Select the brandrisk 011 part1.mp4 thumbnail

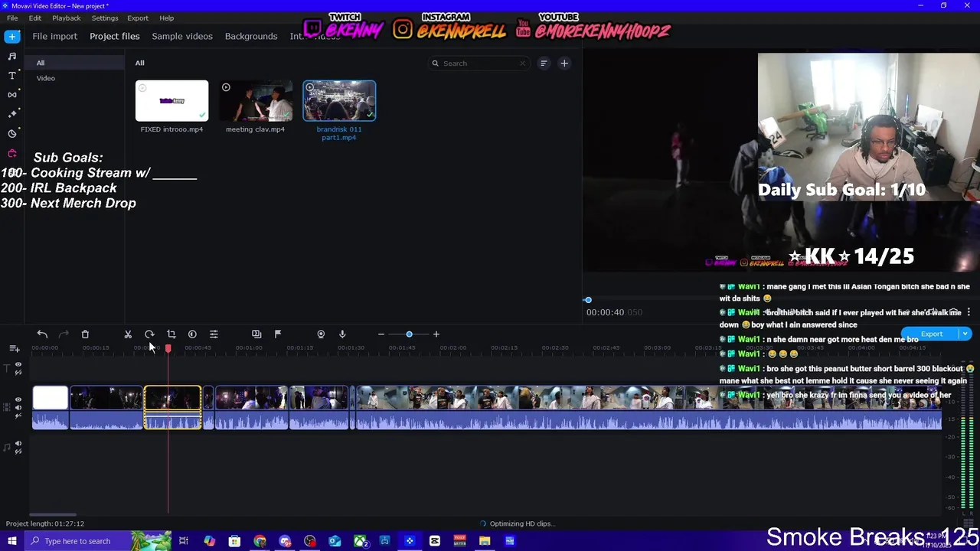click(x=339, y=101)
